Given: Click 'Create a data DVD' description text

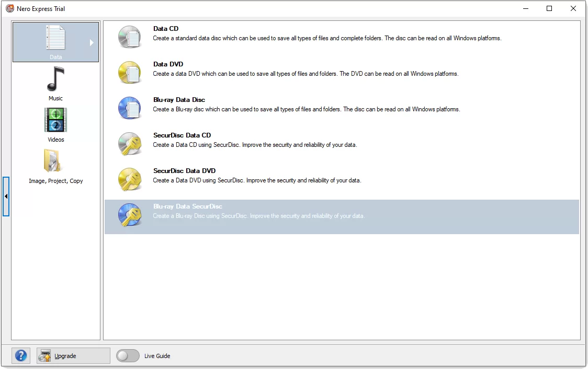Looking at the screenshot, I should tap(306, 74).
